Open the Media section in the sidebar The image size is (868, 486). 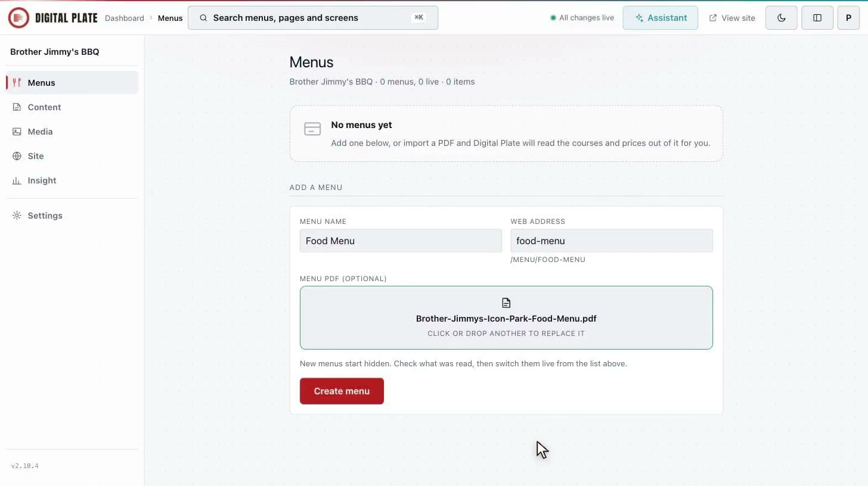72,132
